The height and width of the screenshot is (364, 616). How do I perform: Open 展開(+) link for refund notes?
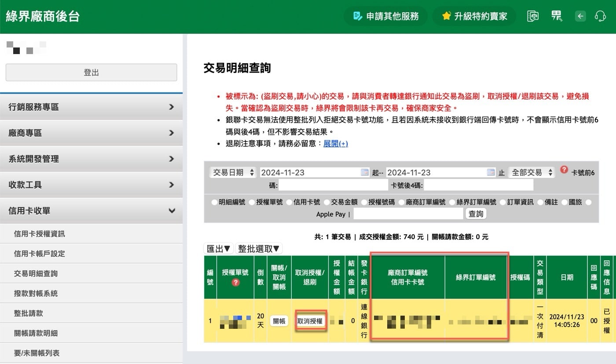tap(336, 144)
